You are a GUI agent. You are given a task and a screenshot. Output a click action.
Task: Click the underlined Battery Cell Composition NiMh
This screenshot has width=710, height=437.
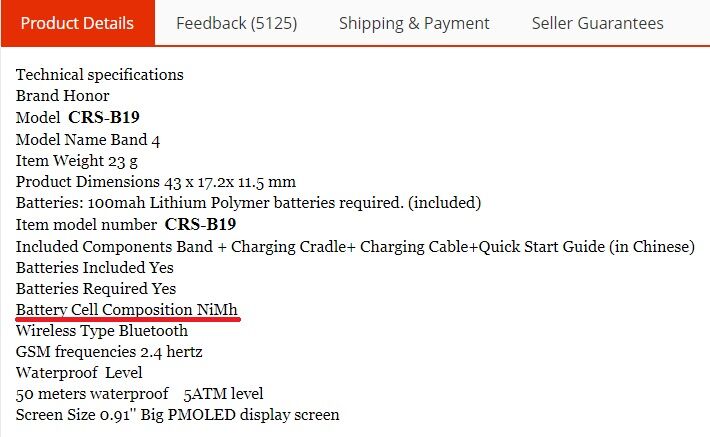[x=127, y=310]
